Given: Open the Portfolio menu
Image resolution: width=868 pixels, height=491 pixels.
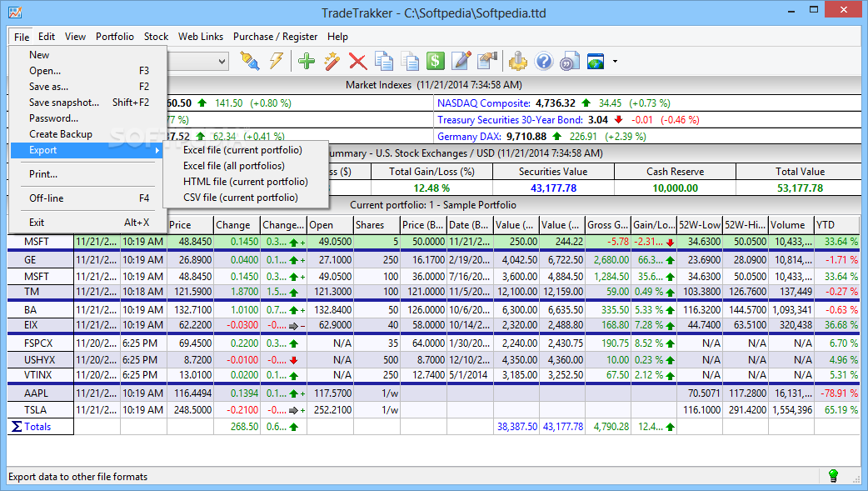Looking at the screenshot, I should [115, 37].
